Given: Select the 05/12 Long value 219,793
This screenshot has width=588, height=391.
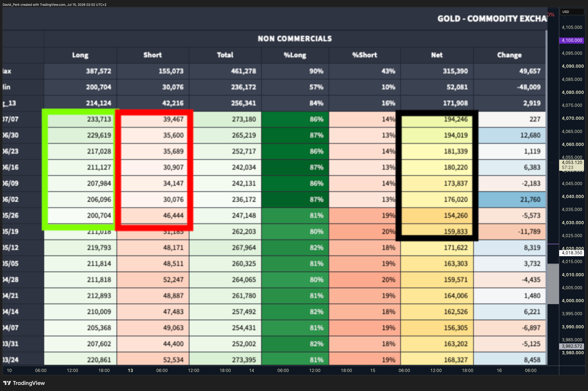Looking at the screenshot, I should [x=99, y=248].
